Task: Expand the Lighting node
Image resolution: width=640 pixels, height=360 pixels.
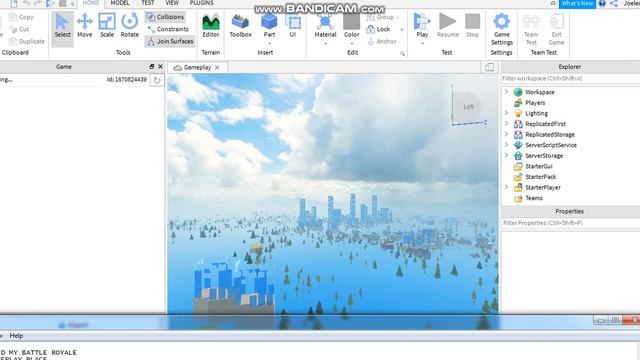Action: (507, 113)
